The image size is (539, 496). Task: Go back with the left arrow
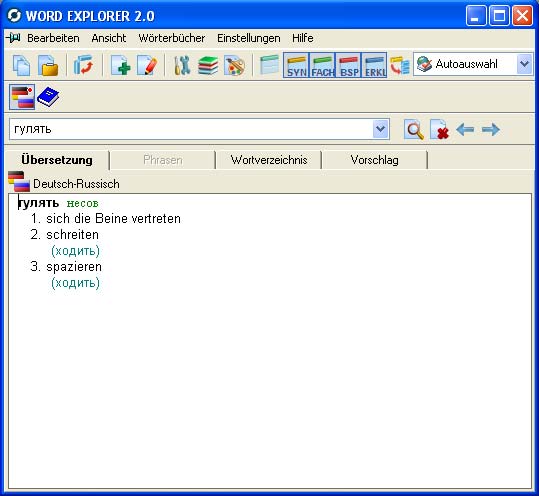tap(465, 130)
